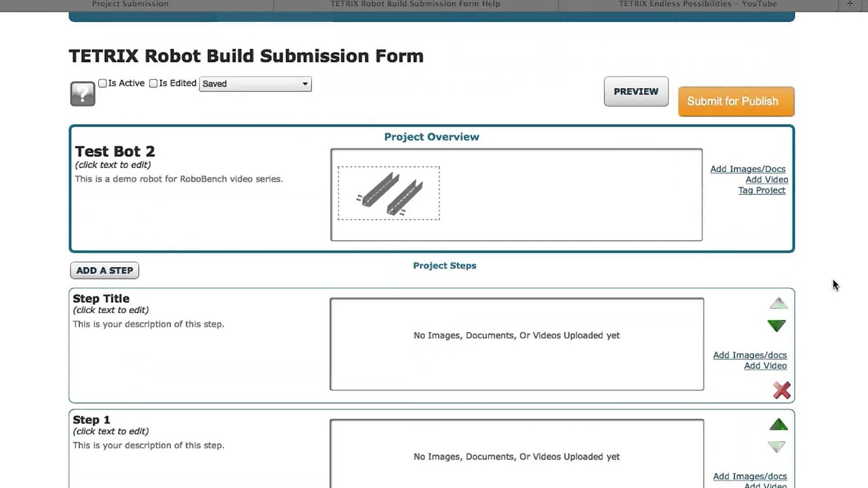
Task: Open the Saved status dropdown
Action: [x=255, y=84]
